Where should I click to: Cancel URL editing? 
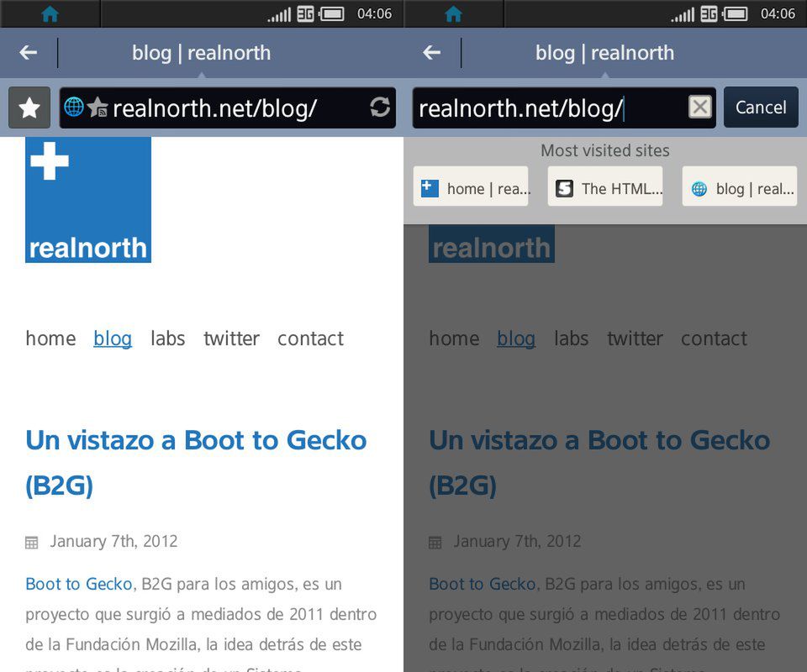pos(761,108)
